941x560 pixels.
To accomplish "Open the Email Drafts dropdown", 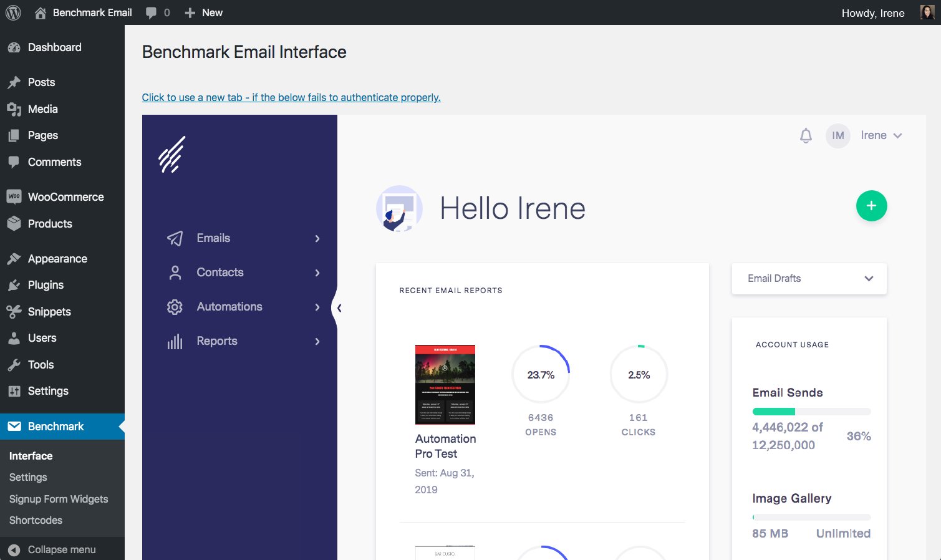I will (809, 279).
